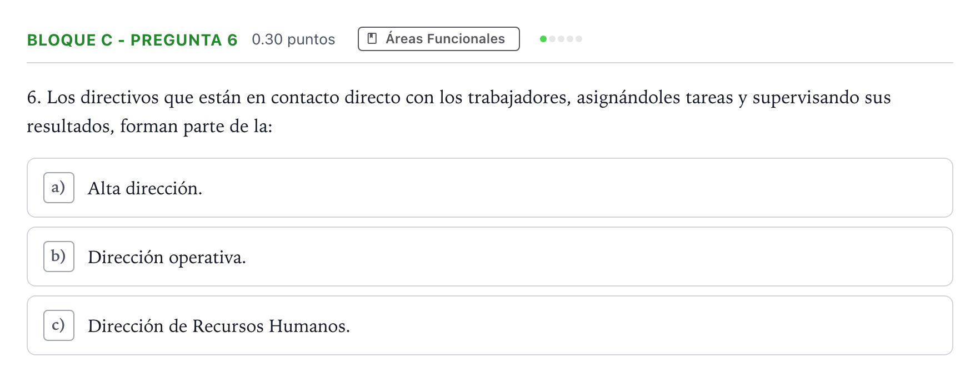This screenshot has height=382, width=980.
Task: Click the five-dot difficulty indicator
Action: 561,39
